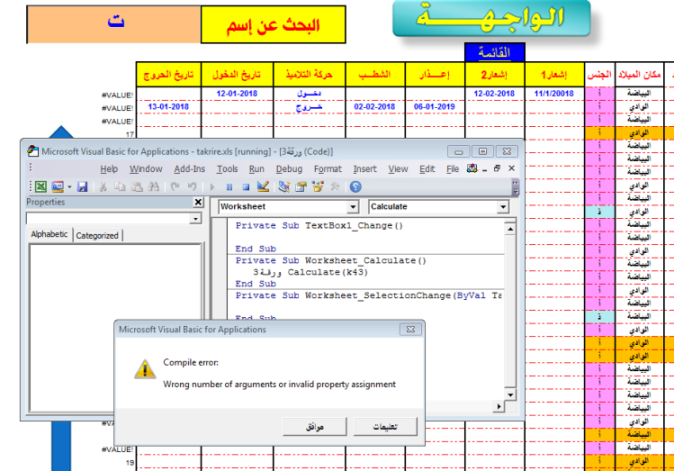
Task: Open the View menu
Action: [x=398, y=169]
